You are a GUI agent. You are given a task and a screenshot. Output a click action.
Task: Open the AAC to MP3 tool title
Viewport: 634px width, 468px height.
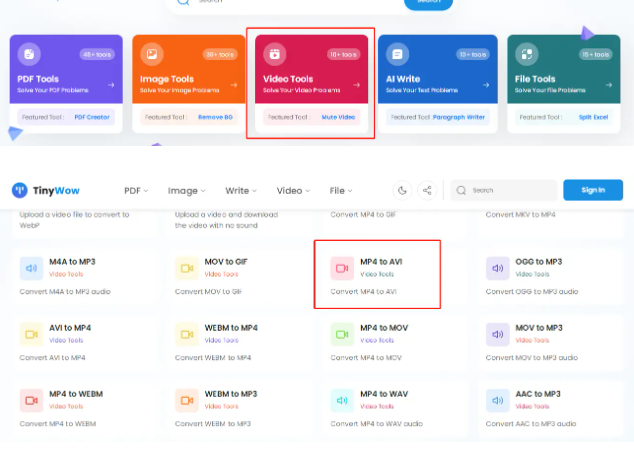point(538,394)
